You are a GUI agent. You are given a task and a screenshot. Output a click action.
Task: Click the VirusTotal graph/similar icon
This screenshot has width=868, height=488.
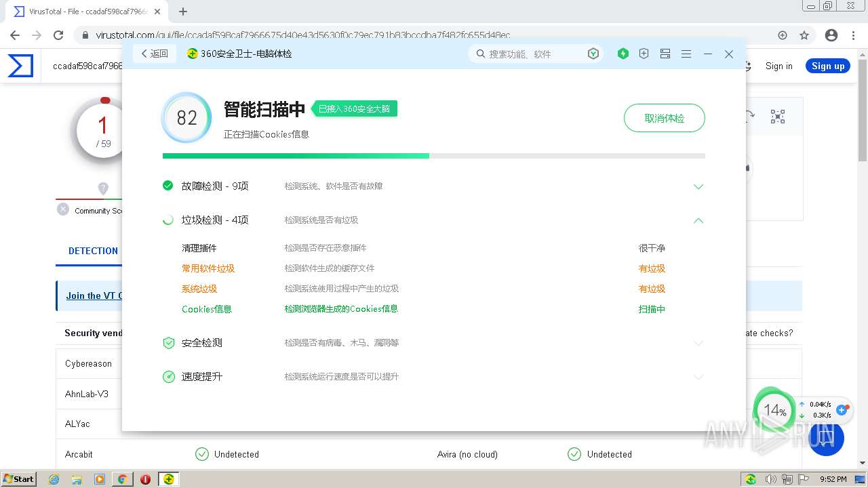[x=778, y=117]
